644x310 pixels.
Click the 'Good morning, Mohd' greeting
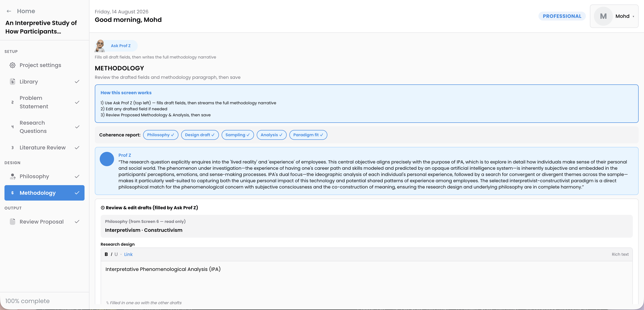point(128,20)
